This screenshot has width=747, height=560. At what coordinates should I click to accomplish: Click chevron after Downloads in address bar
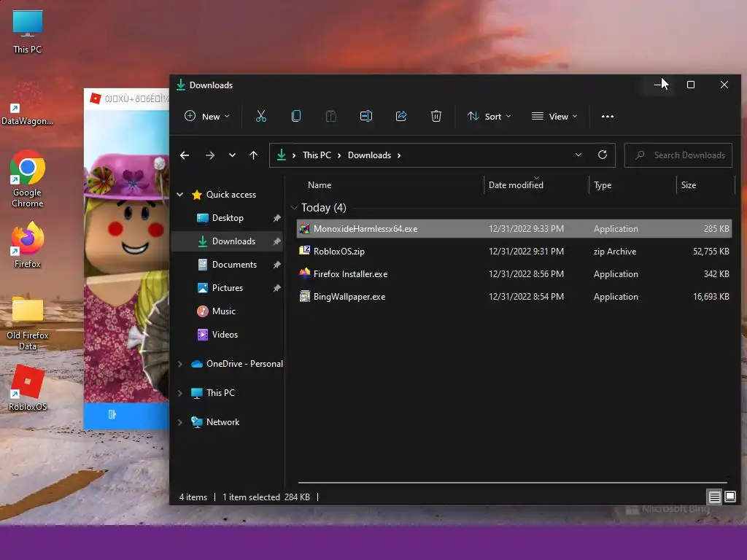coord(399,155)
